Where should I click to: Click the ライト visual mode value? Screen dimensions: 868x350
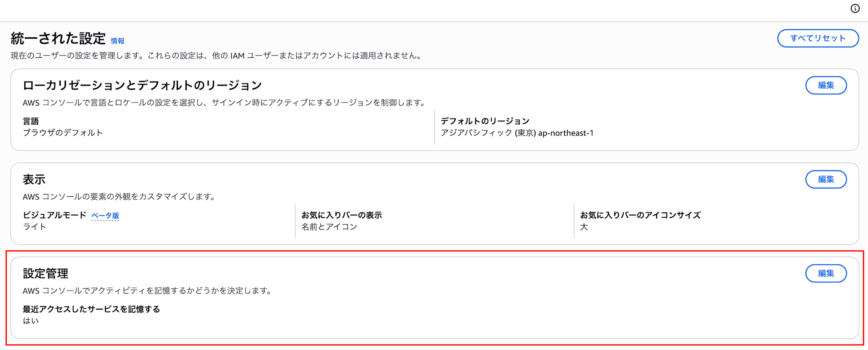point(34,227)
